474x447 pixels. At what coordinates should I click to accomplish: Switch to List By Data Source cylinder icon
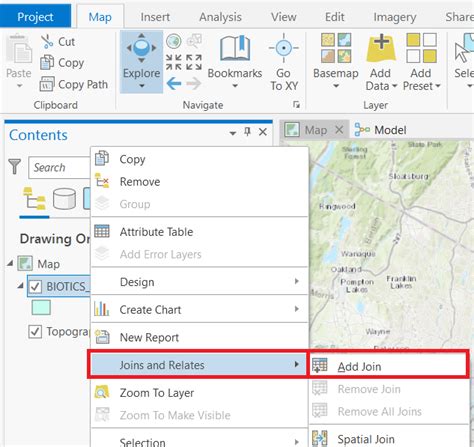[x=64, y=199]
